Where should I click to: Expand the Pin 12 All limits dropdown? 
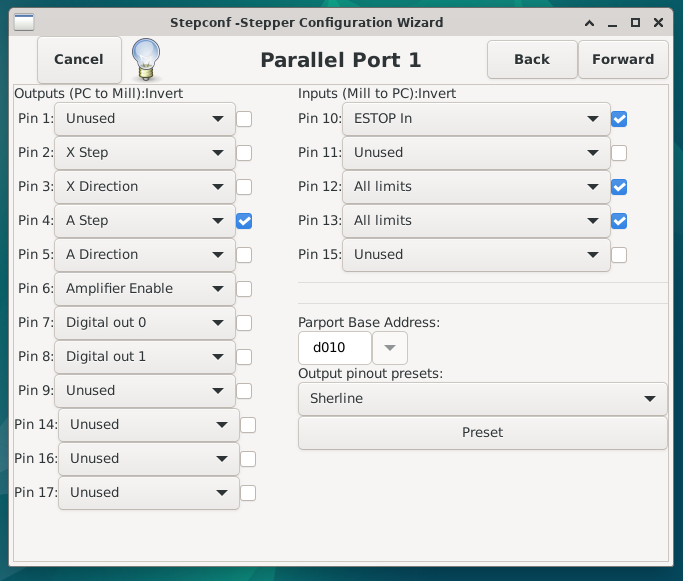coord(476,187)
